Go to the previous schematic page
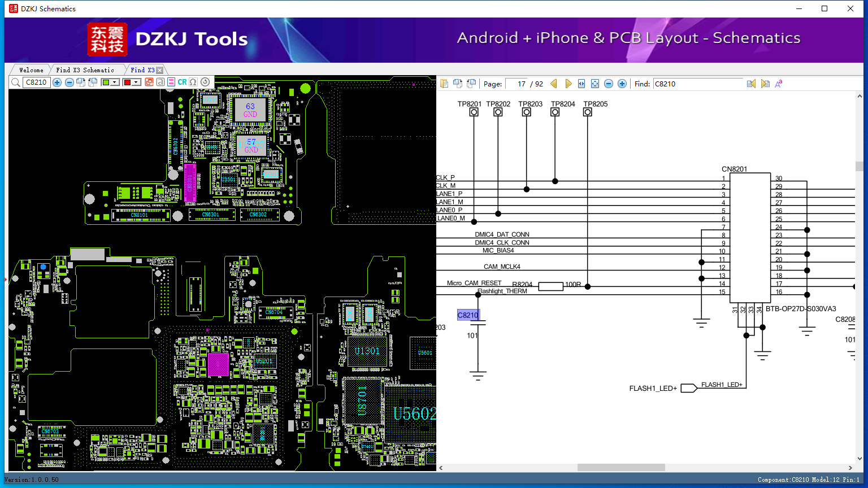 click(x=554, y=84)
